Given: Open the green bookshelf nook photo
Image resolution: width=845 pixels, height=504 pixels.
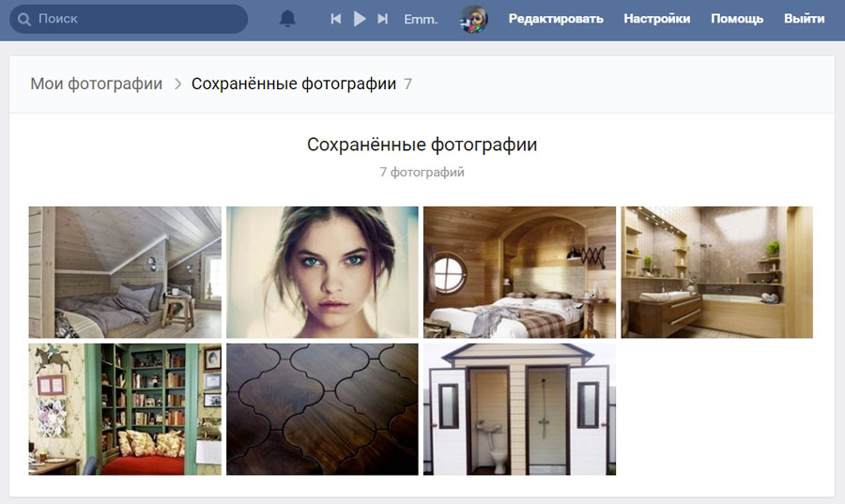Looking at the screenshot, I should click(125, 409).
